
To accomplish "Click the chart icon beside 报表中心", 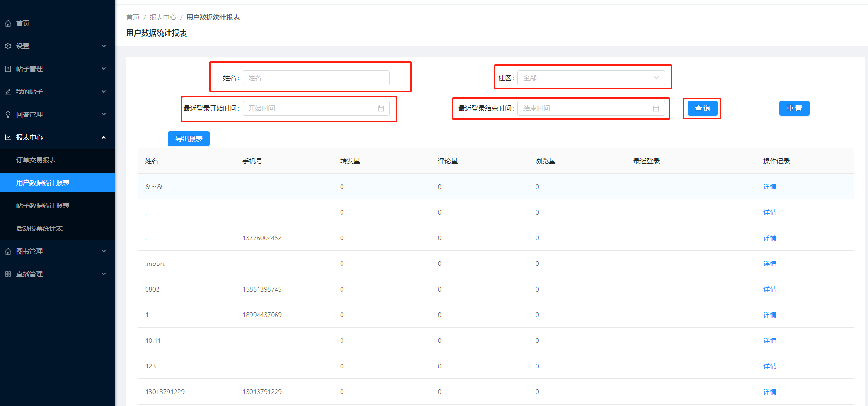I will (x=8, y=137).
